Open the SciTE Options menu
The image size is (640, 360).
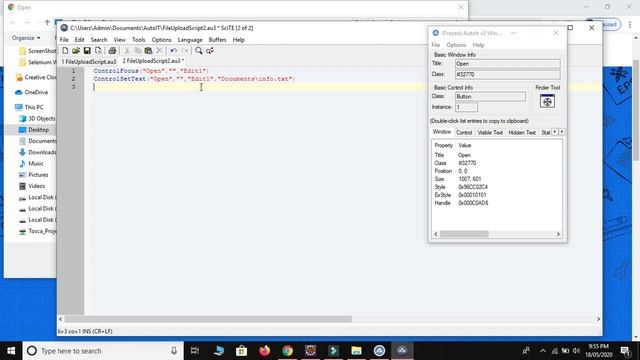coord(162,40)
